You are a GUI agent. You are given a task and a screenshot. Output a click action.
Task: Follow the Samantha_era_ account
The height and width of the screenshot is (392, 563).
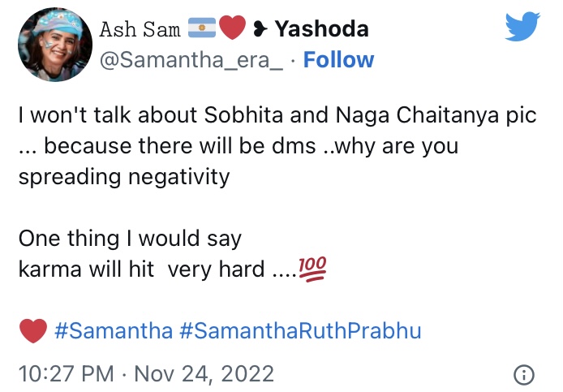point(338,60)
